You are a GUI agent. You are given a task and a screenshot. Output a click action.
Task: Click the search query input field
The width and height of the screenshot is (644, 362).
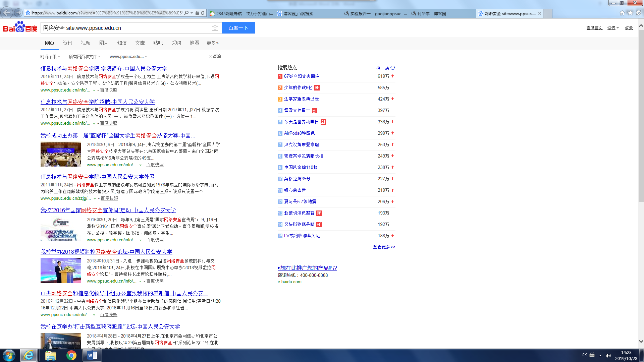click(126, 28)
